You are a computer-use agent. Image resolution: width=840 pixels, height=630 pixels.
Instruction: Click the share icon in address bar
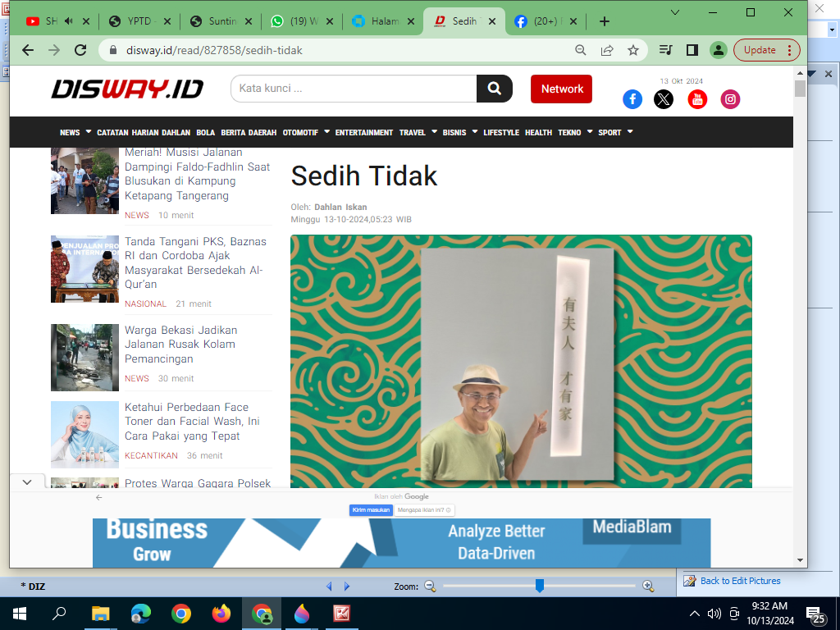coord(607,50)
